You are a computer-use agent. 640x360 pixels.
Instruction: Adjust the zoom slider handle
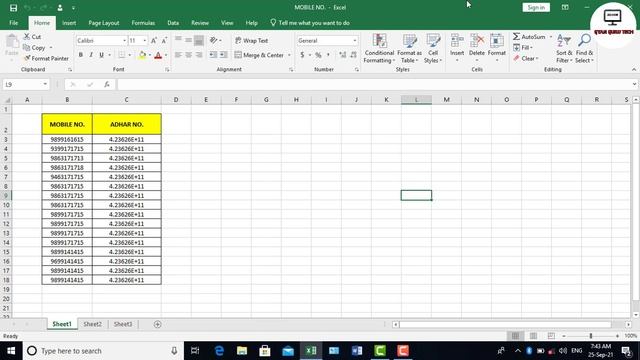[x=591, y=336]
